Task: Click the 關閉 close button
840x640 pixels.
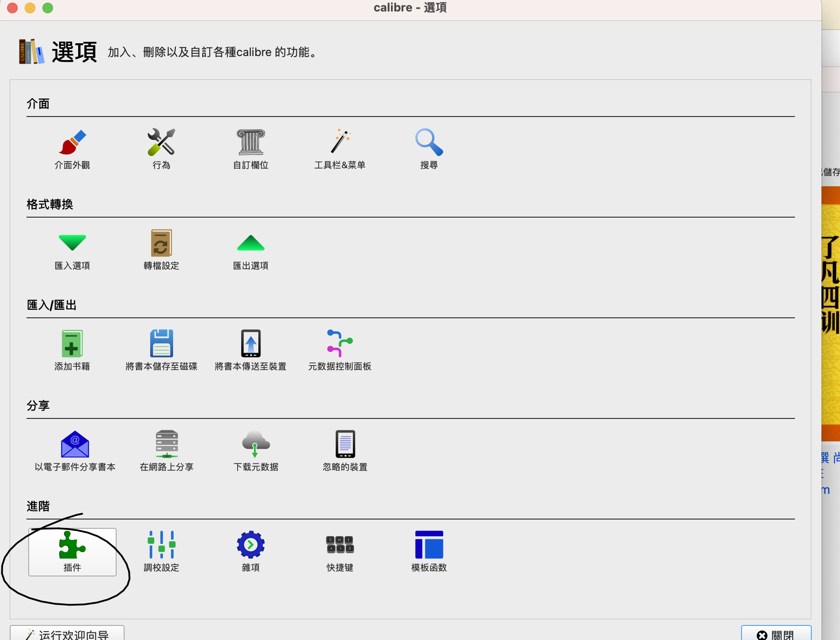Action: click(x=776, y=634)
